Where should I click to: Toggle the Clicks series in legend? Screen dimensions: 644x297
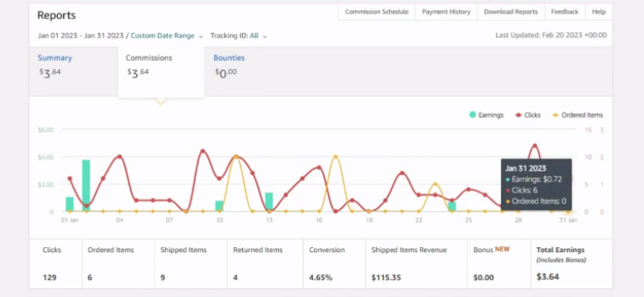click(529, 115)
